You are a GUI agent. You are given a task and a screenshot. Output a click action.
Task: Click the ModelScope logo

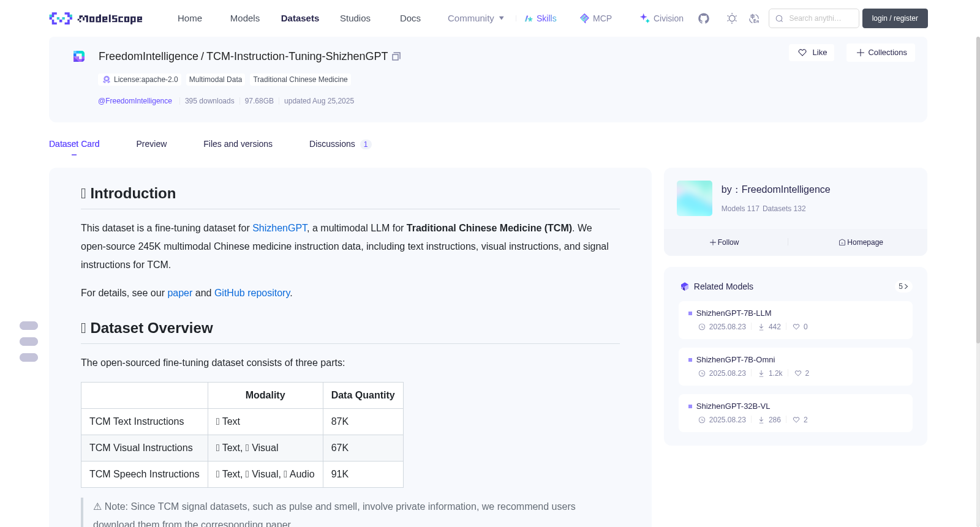(96, 18)
